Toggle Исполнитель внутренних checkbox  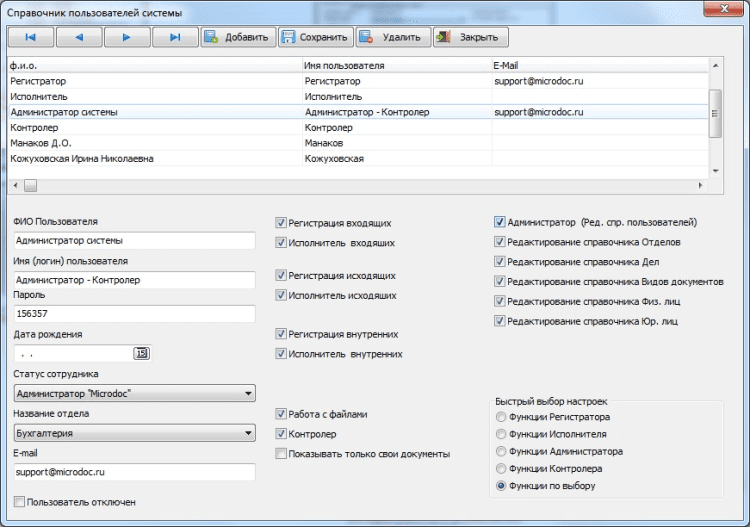[x=281, y=354]
